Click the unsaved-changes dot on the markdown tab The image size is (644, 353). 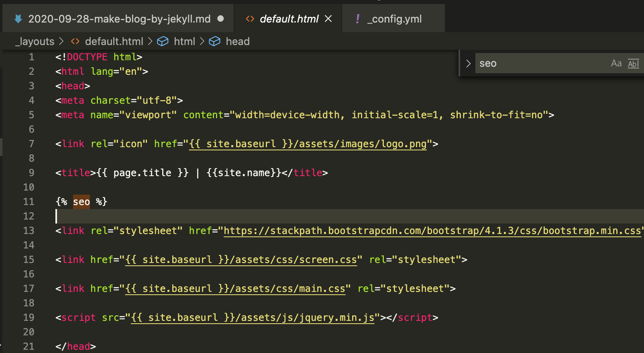click(220, 18)
